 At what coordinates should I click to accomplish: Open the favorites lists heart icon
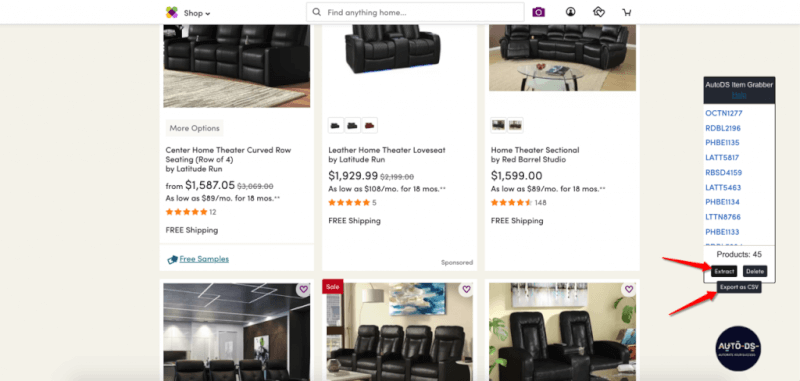[x=599, y=12]
